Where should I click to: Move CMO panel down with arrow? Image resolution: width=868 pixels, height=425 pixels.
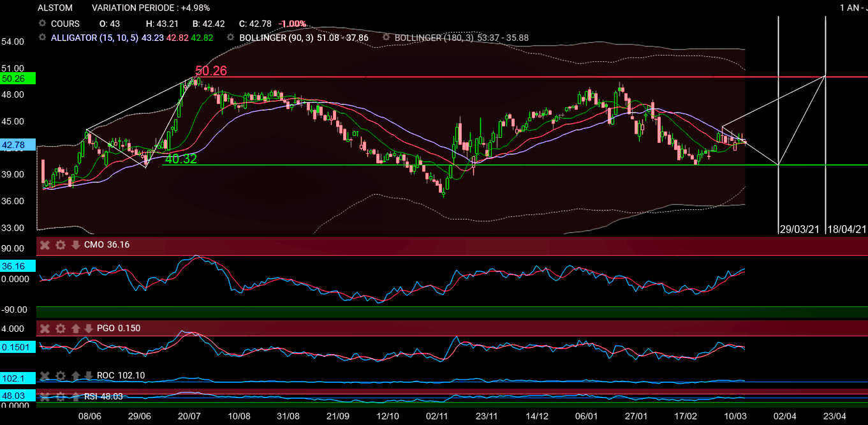pyautogui.click(x=75, y=244)
